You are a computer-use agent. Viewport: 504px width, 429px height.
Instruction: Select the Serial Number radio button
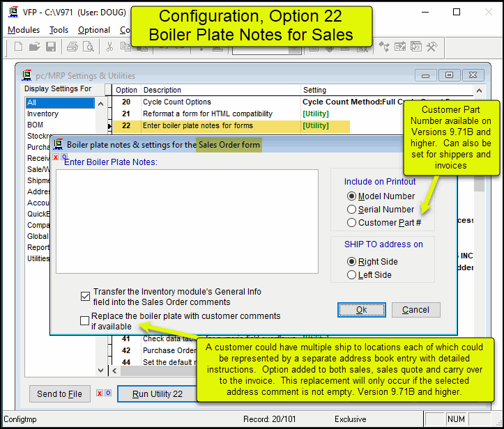tap(351, 210)
